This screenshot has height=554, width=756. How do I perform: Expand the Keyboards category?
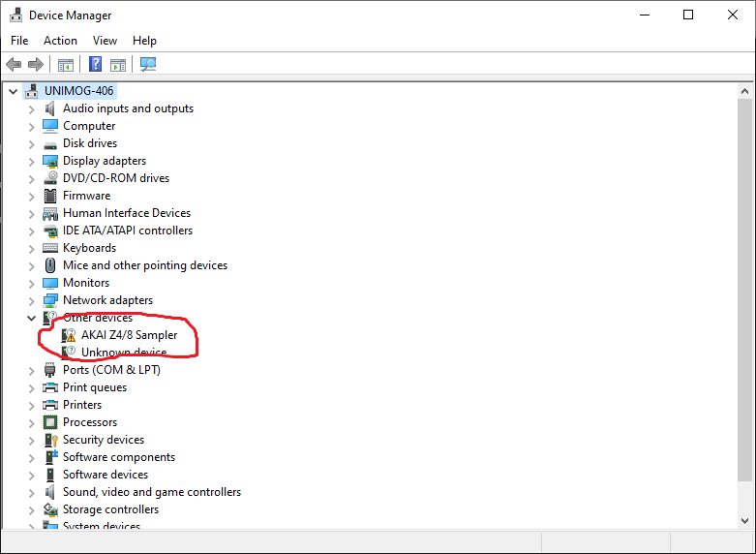31,249
